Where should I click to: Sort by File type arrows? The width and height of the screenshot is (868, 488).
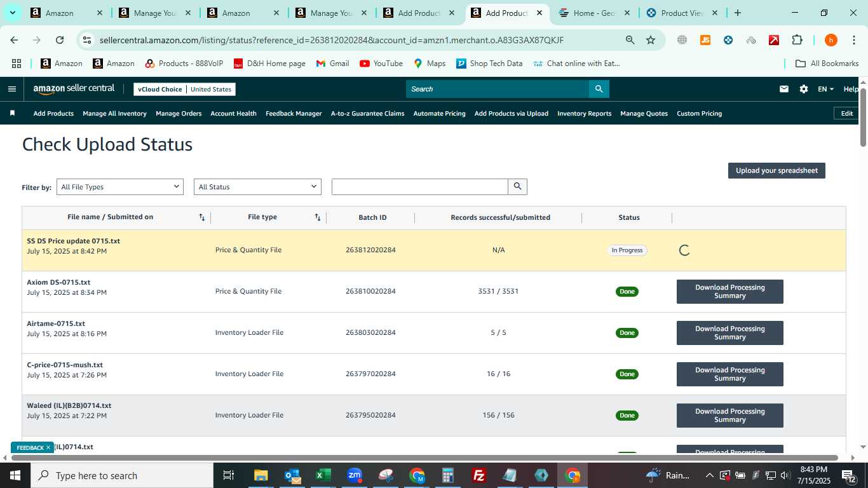tap(318, 217)
